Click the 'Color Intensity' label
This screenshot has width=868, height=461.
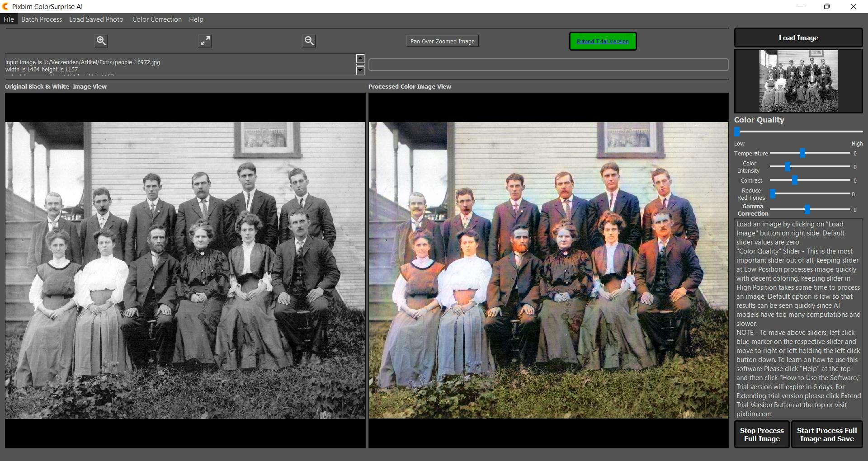[x=749, y=167]
